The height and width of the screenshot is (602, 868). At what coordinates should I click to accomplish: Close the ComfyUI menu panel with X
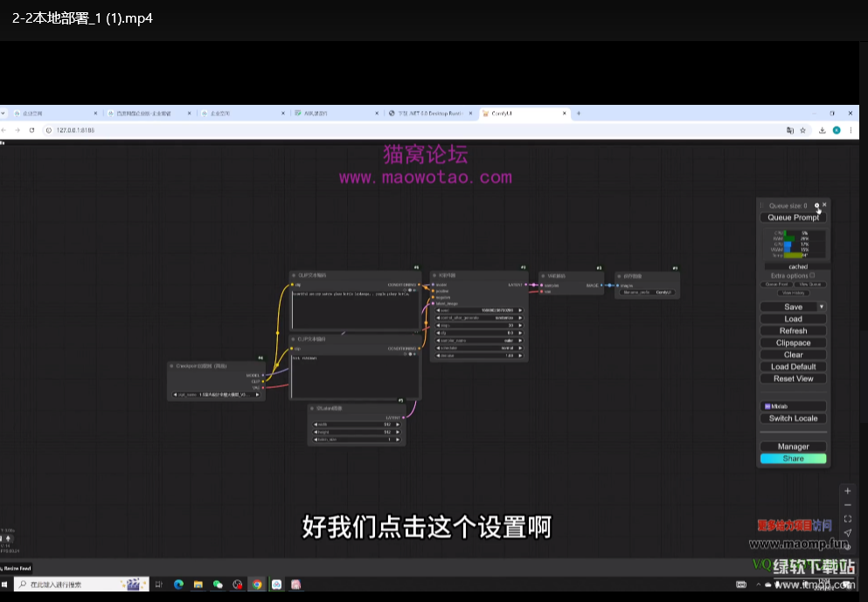click(x=824, y=204)
